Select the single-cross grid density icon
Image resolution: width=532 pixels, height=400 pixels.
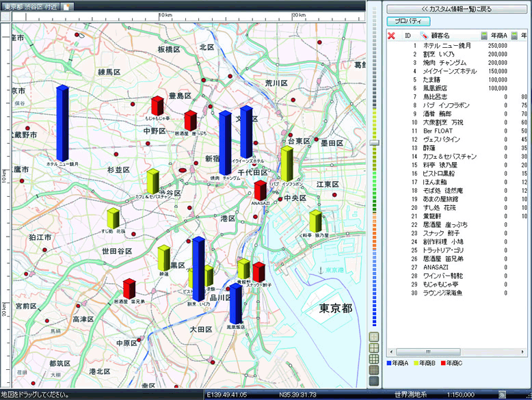[x=374, y=337]
